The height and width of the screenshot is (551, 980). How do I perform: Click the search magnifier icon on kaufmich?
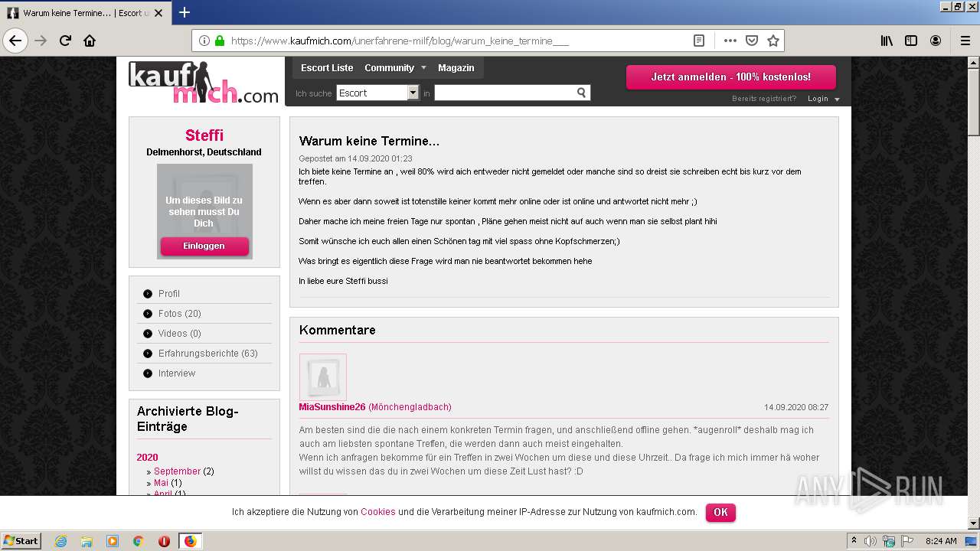coord(582,93)
